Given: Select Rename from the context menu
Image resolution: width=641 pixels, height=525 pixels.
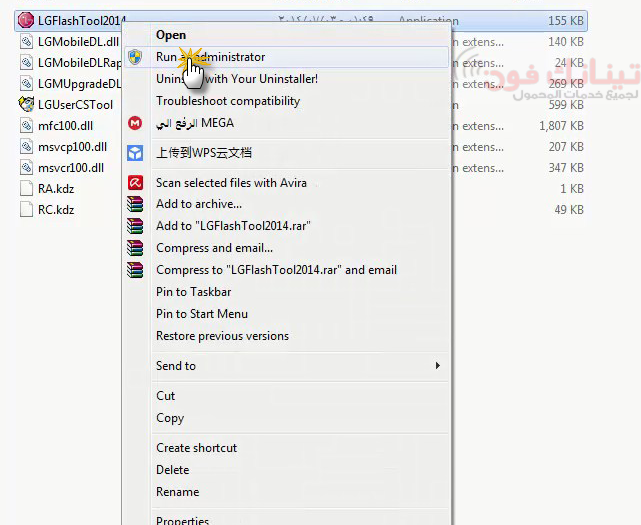Looking at the screenshot, I should (x=177, y=492).
